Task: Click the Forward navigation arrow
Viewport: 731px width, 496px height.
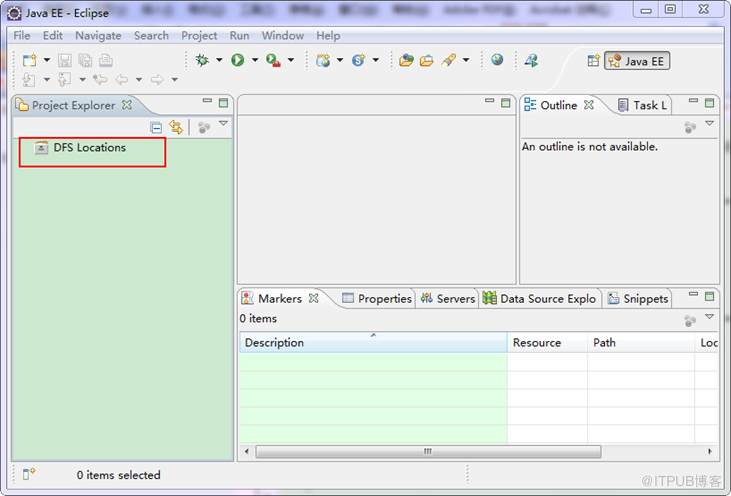Action: (157, 80)
